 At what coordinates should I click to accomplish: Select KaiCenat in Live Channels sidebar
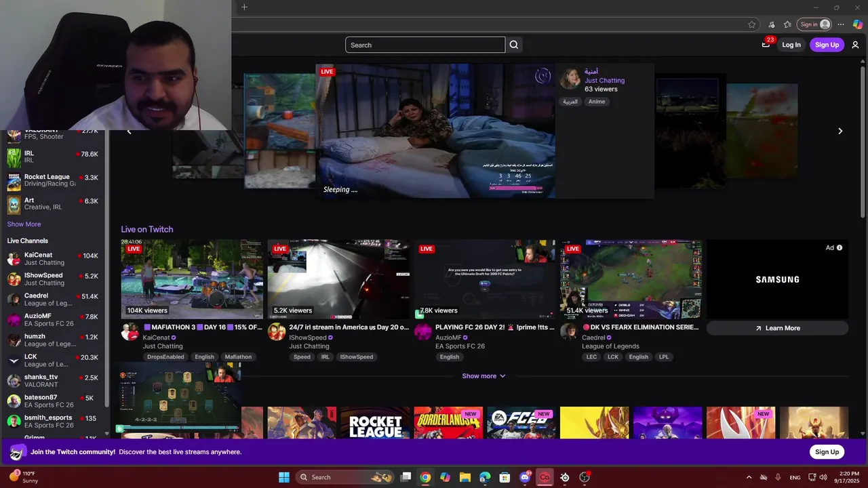click(x=53, y=258)
